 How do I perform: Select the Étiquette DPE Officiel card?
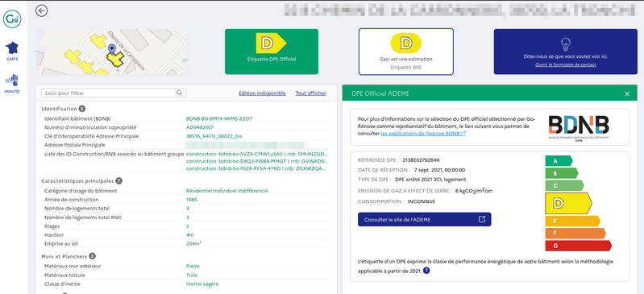pos(272,52)
